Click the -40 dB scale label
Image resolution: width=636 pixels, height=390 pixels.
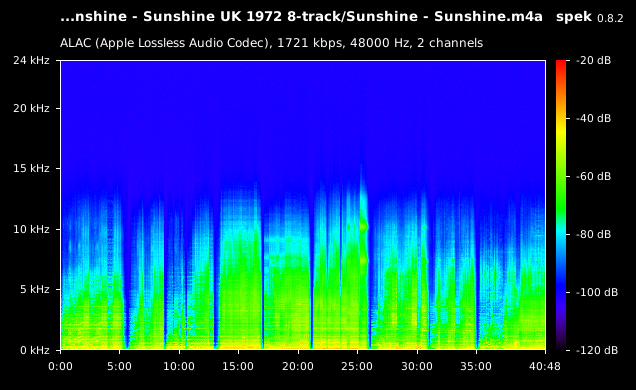coord(593,118)
